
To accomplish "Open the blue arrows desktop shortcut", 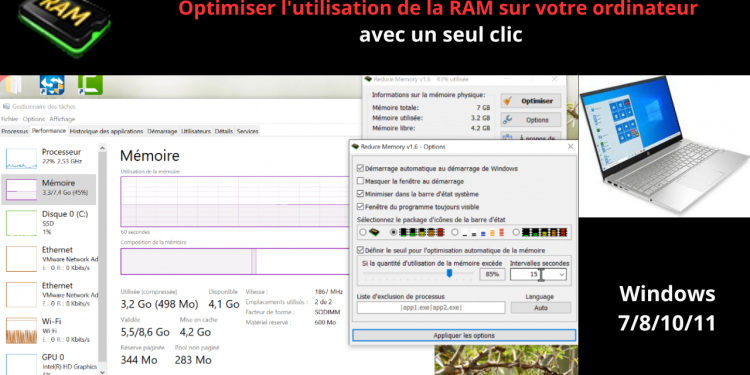I will (x=52, y=85).
